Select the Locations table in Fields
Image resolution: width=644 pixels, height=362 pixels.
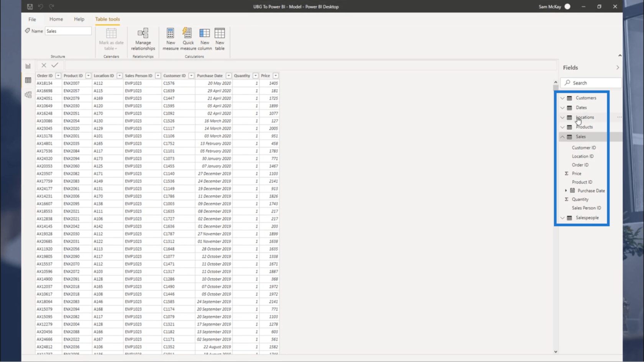pos(585,117)
